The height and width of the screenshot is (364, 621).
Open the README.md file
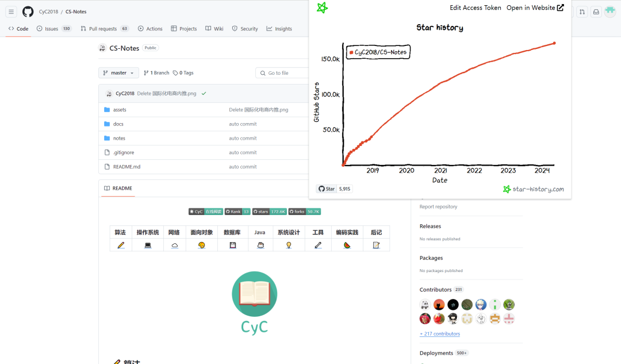click(x=126, y=167)
